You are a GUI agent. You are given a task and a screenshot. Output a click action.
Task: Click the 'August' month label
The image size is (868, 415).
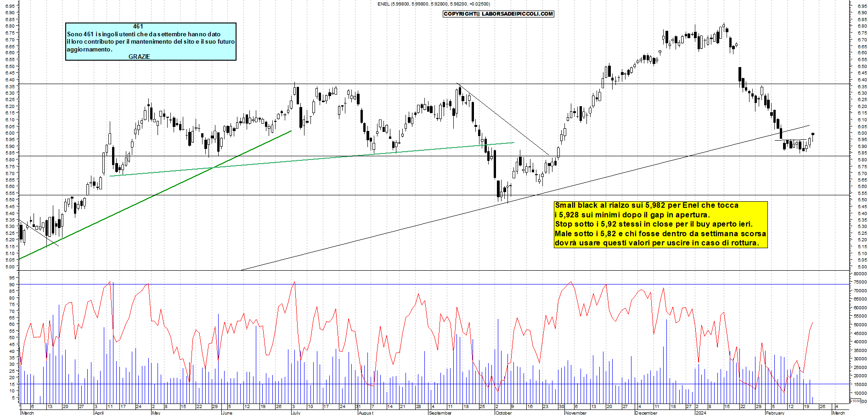click(x=366, y=413)
